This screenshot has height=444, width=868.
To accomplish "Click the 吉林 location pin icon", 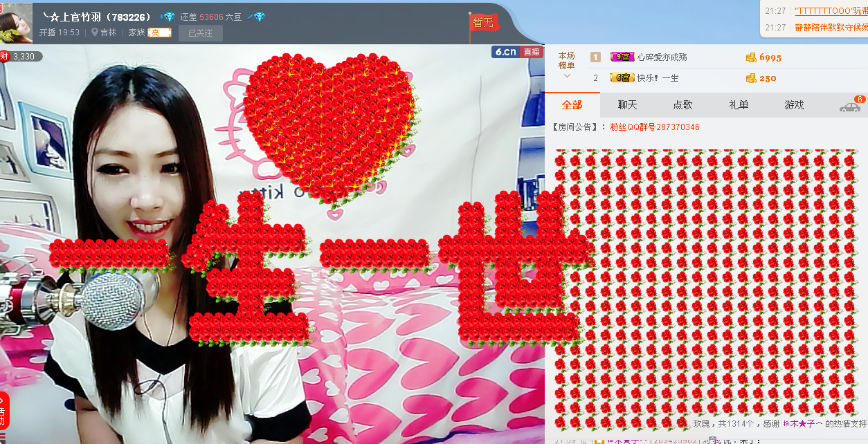I will coord(94,33).
